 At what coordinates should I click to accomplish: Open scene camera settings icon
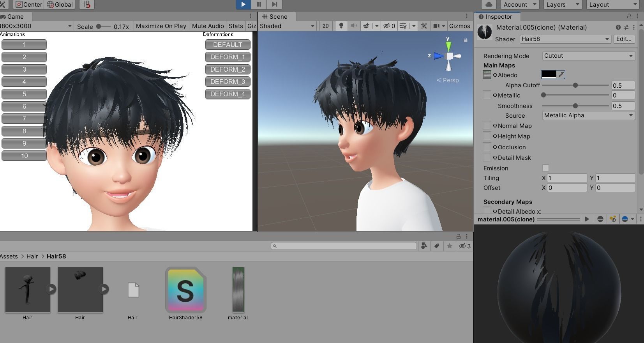coord(436,26)
